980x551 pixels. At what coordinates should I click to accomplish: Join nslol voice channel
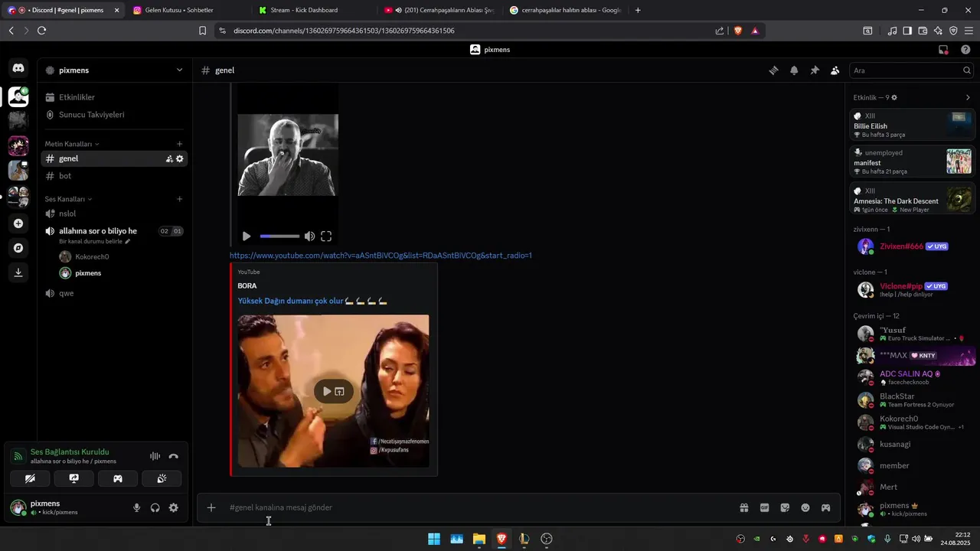click(114, 214)
